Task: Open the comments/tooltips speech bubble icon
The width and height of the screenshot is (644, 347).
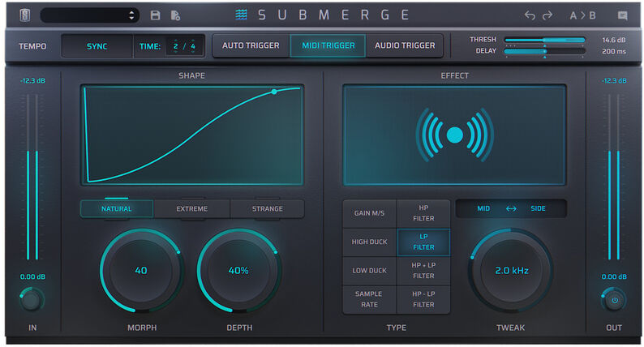Action: pos(622,15)
